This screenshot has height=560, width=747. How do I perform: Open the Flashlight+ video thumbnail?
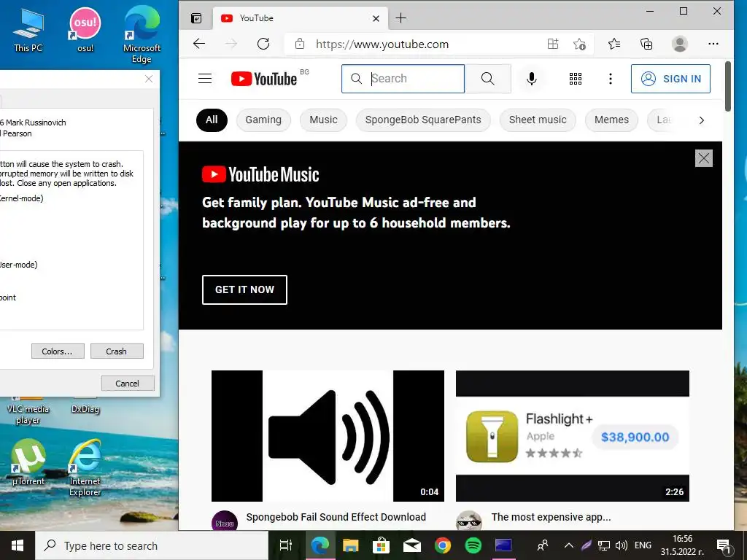572,436
